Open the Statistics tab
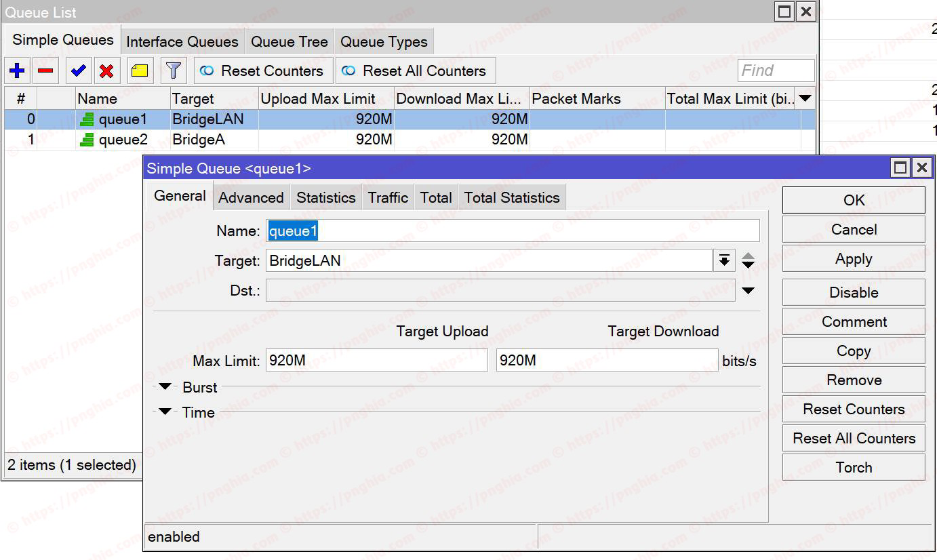This screenshot has width=937, height=560. coord(326,197)
